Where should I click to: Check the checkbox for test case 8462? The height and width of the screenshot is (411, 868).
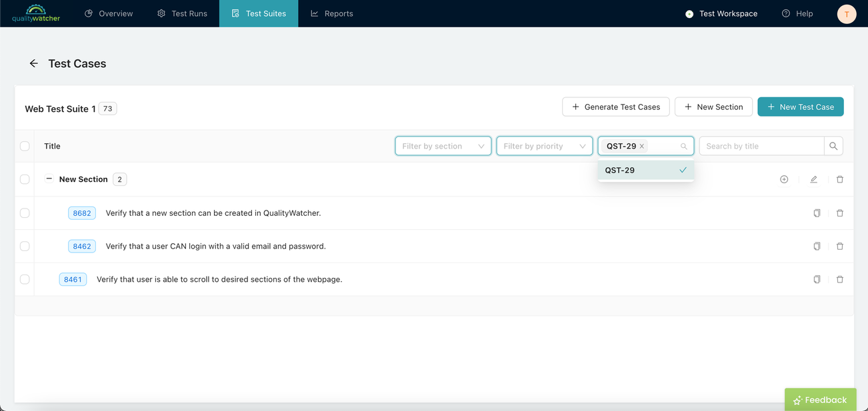coord(25,246)
